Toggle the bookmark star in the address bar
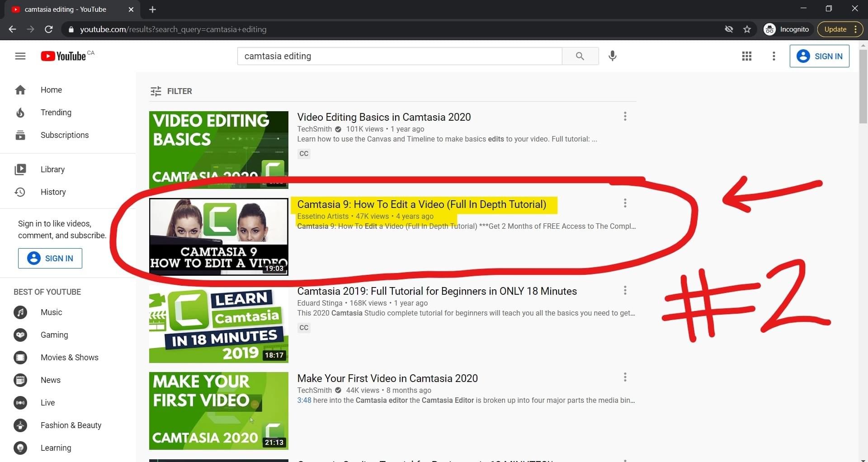Image resolution: width=868 pixels, height=462 pixels. coord(747,29)
